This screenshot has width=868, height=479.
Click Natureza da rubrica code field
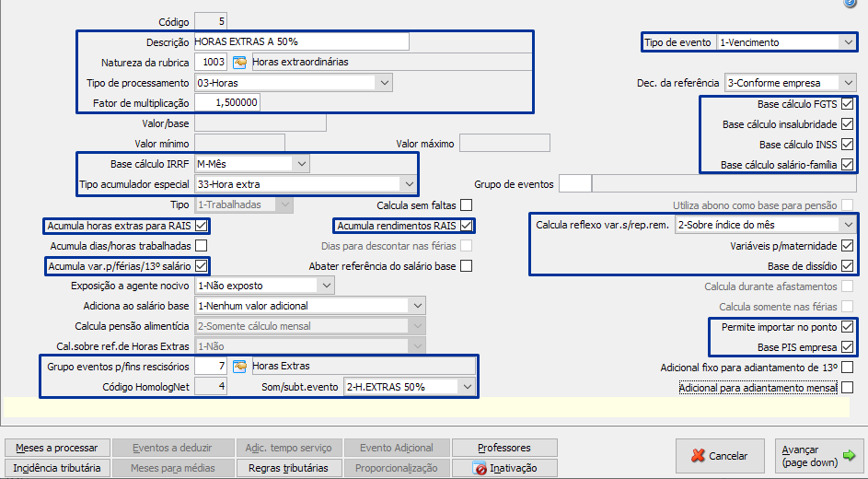point(211,62)
